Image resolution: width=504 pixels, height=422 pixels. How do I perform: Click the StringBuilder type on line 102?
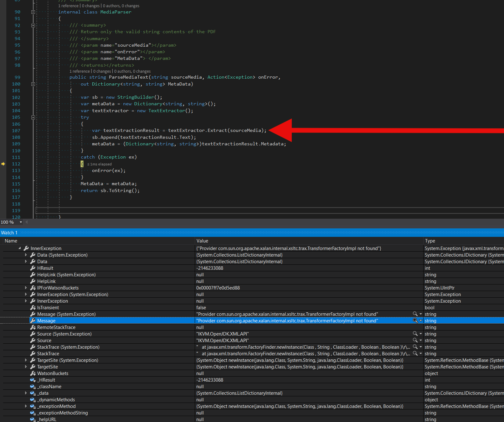pos(136,97)
